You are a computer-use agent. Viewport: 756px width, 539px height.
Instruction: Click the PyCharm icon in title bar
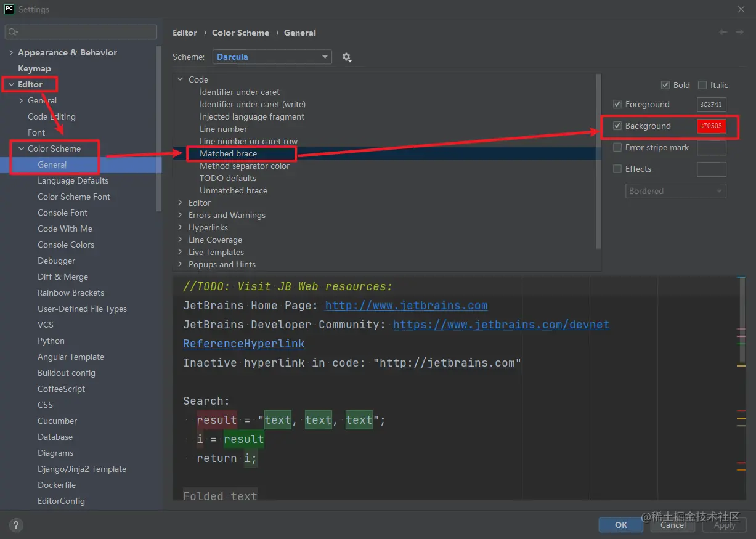point(9,9)
